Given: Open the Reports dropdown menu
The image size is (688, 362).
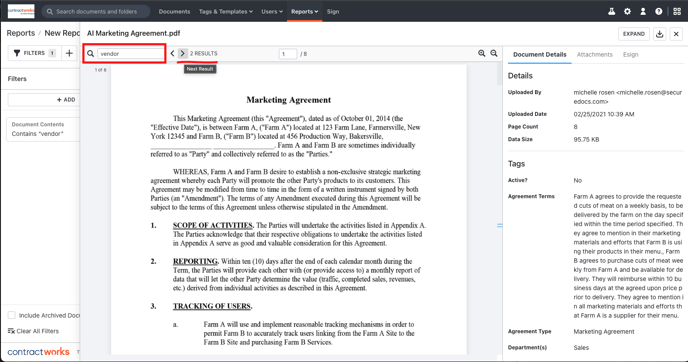Looking at the screenshot, I should pyautogui.click(x=305, y=11).
